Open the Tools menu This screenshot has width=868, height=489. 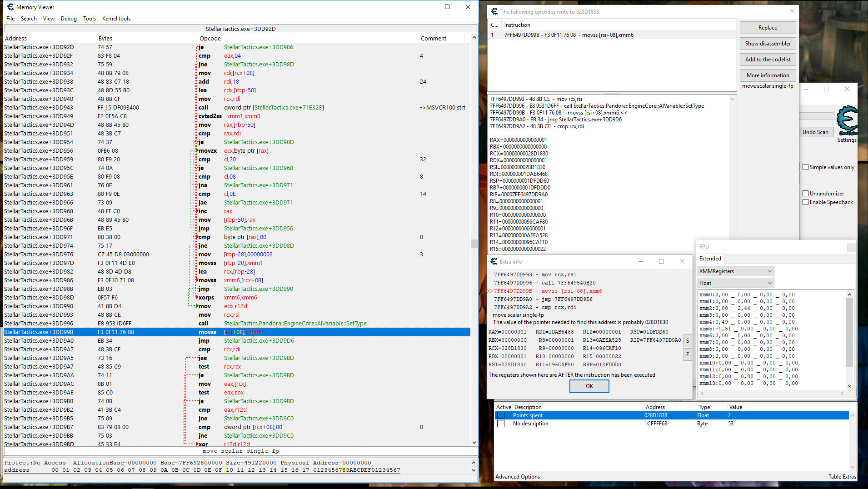90,19
